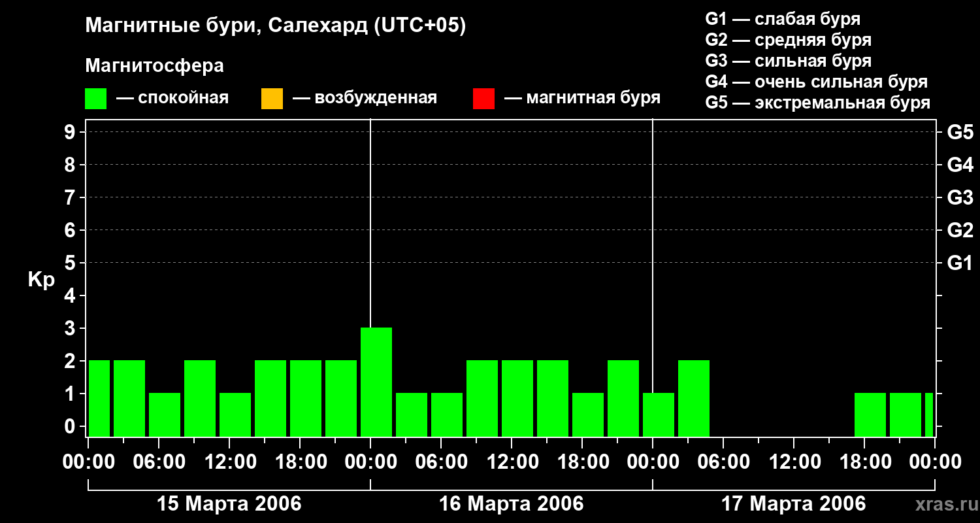Select the 21:00–00:00 bar on 16 March
The image size is (980, 523).
coord(623,398)
